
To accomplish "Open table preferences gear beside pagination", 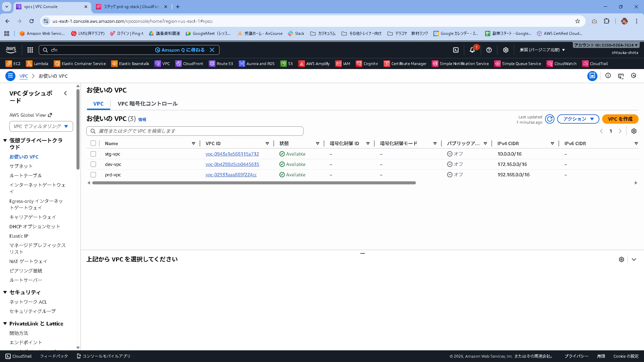I will coord(634,131).
